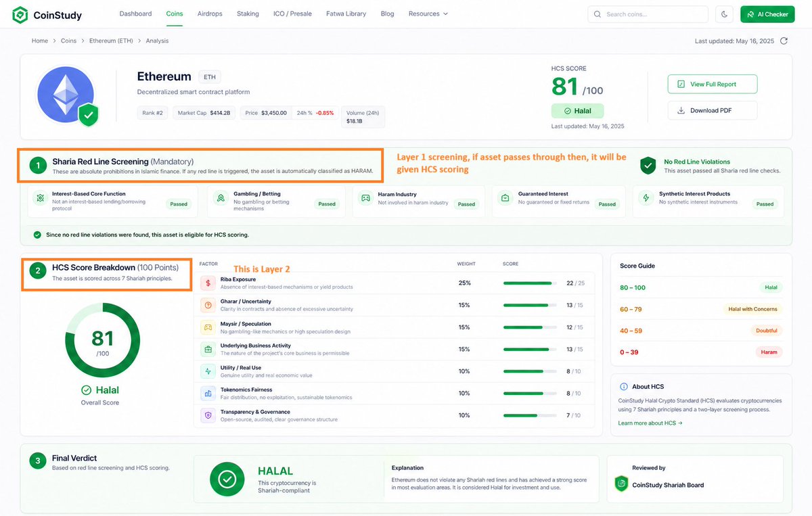Viewport: 812px width, 516px height.
Task: Click the Tokenomics Fairness chart icon
Action: tap(208, 394)
